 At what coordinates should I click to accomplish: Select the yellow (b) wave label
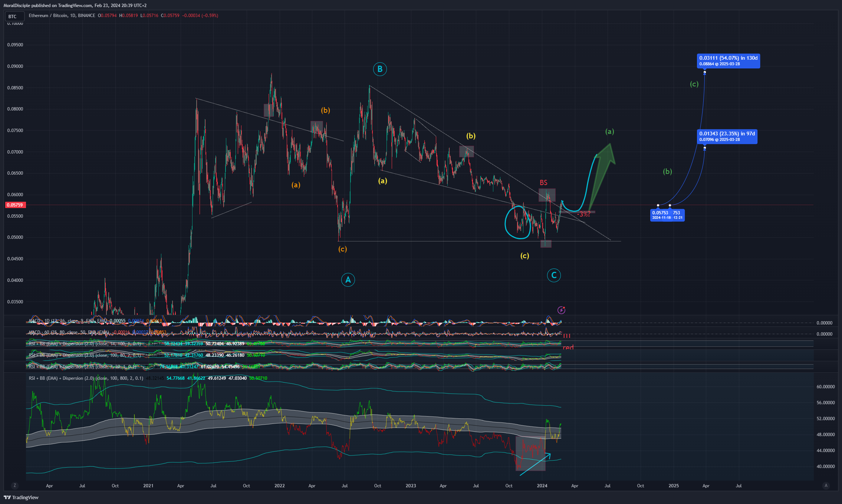(471, 136)
